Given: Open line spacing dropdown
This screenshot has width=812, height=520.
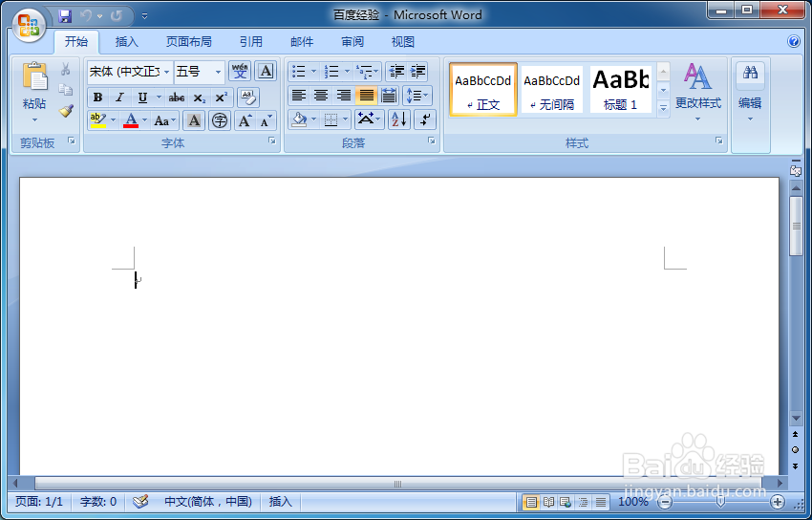Looking at the screenshot, I should click(417, 96).
